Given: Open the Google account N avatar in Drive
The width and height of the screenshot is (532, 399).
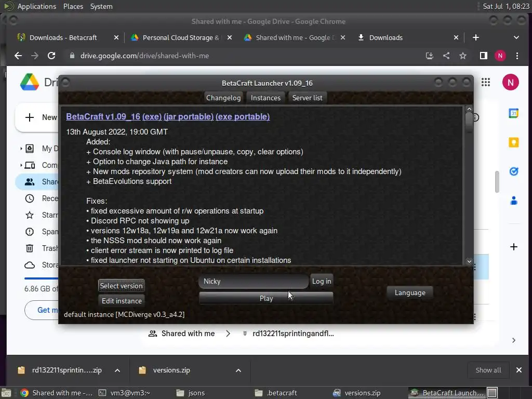Looking at the screenshot, I should 510,82.
